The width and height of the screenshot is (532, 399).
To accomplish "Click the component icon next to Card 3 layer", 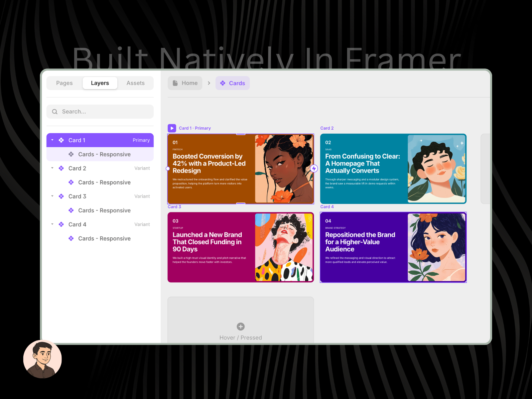I will [x=61, y=197].
